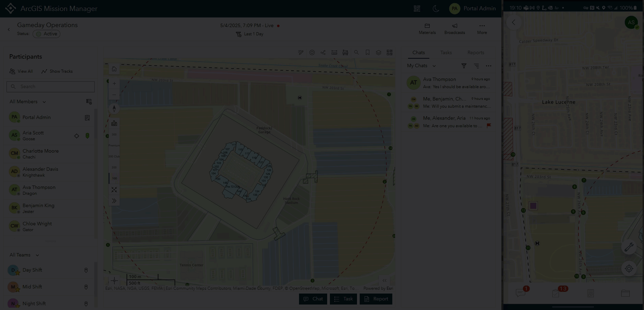Open the chat tab on phone
The height and width of the screenshot is (310, 644).
[521, 293]
